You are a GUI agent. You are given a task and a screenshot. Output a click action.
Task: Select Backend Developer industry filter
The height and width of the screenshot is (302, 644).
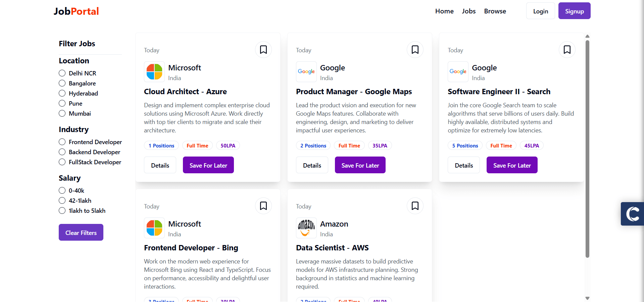tap(62, 152)
